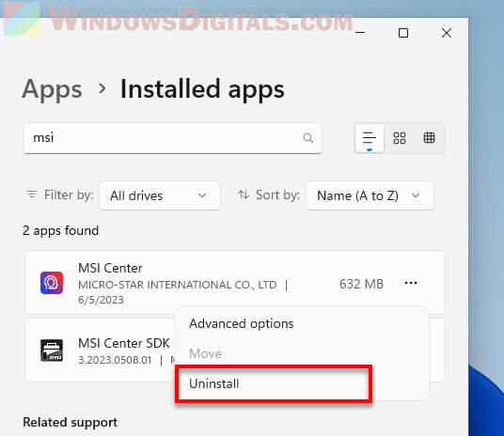Open the three-dot menu for MSI Center
The width and height of the screenshot is (504, 436).
[411, 283]
